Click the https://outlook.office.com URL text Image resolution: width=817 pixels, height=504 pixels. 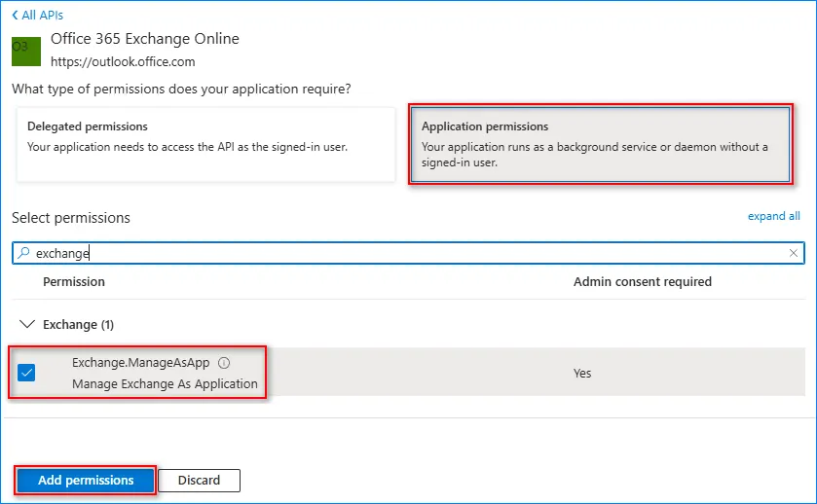point(123,61)
